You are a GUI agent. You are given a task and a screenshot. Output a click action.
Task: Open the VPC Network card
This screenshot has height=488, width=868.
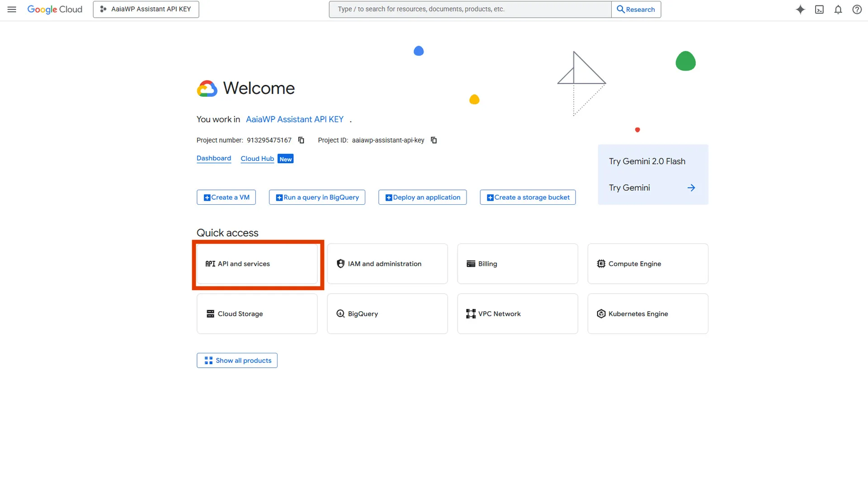click(x=518, y=314)
